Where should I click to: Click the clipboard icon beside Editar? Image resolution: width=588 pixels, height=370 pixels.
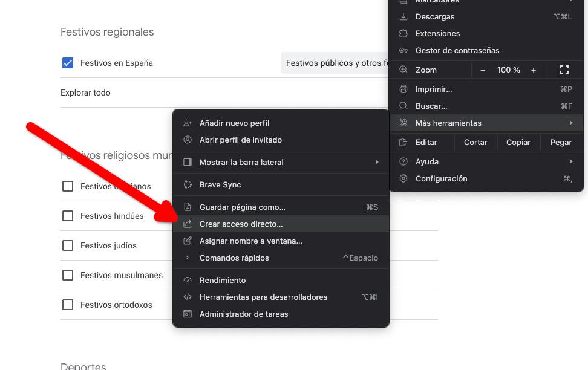point(403,143)
